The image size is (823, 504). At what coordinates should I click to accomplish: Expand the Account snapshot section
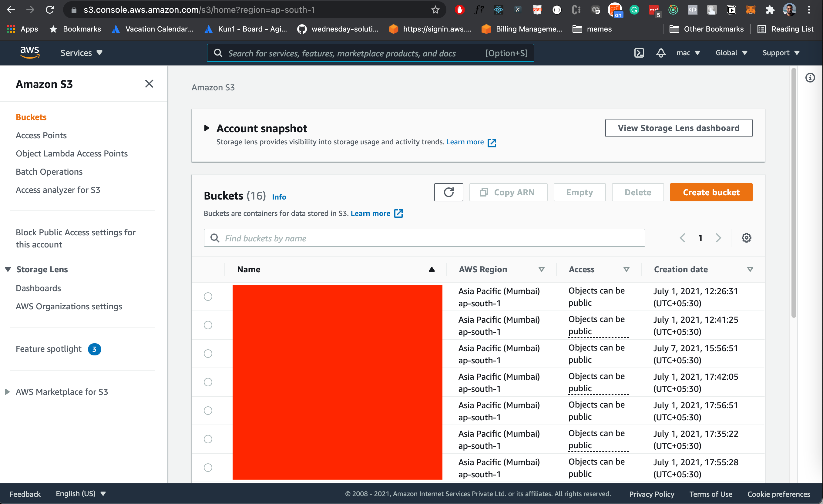click(x=207, y=128)
